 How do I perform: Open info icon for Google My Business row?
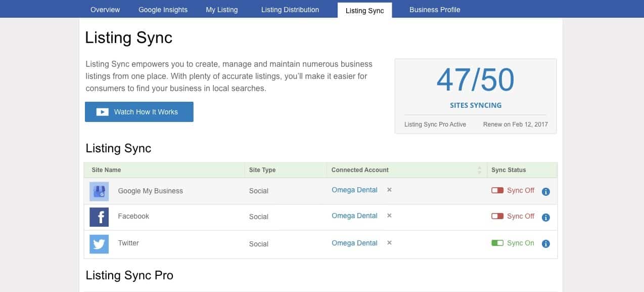[545, 191]
